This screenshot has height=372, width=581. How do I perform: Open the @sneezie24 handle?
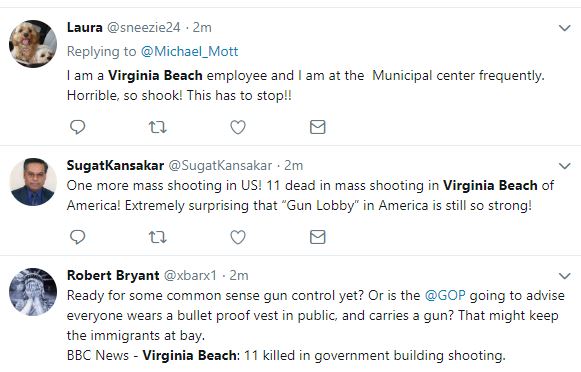[144, 27]
